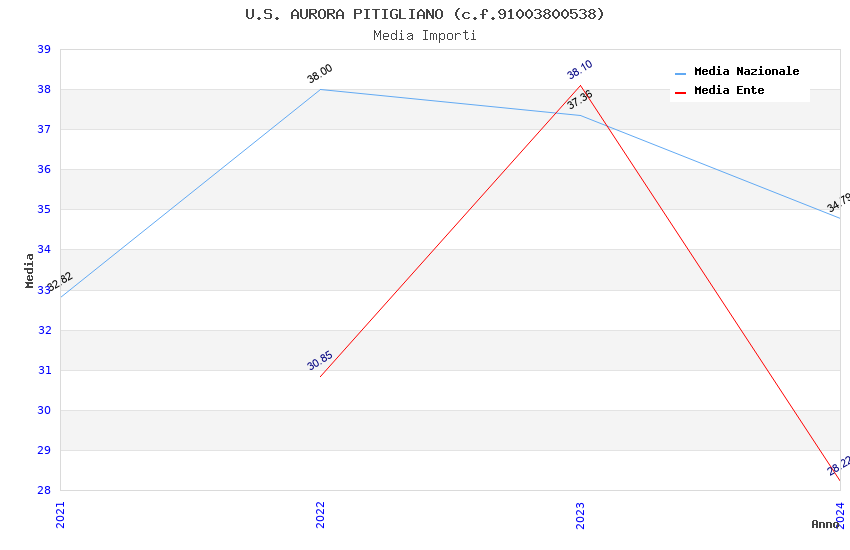Click the blue Media Nazionale legend swatch

pos(681,73)
